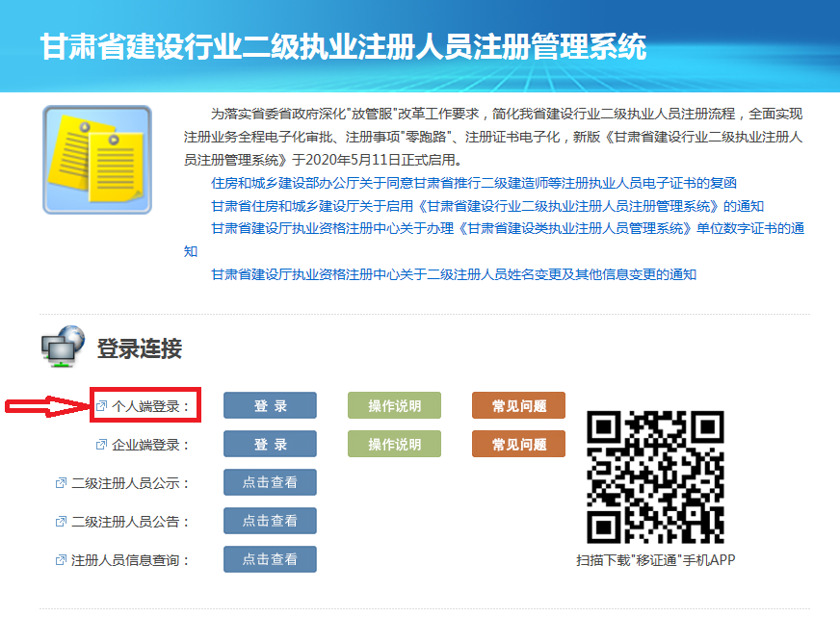Click 点击查看 for 二级注册人员公示
Screen dimensions: 840x617
coord(270,482)
